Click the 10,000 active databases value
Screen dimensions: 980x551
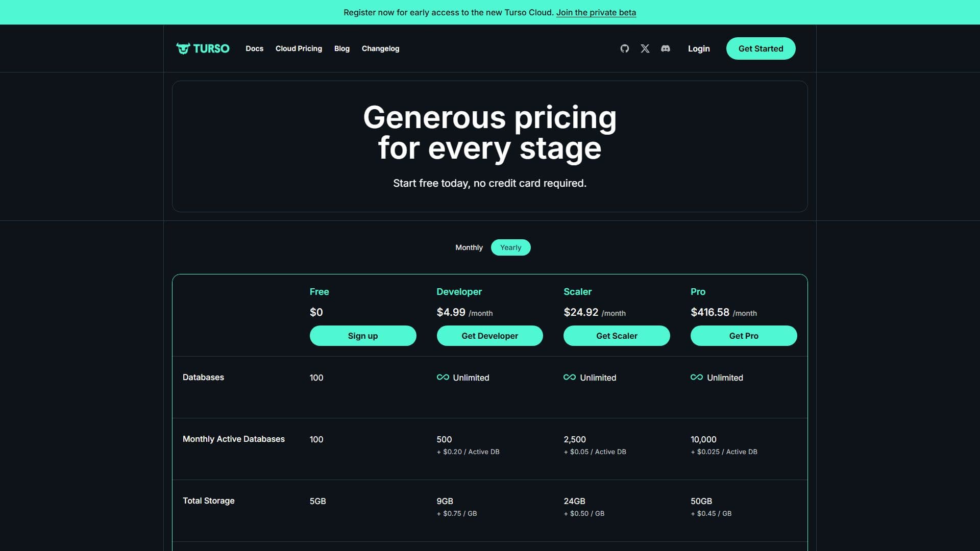[703, 439]
